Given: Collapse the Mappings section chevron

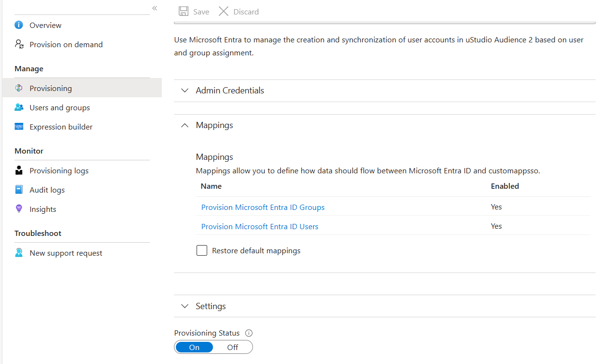Looking at the screenshot, I should pos(185,125).
